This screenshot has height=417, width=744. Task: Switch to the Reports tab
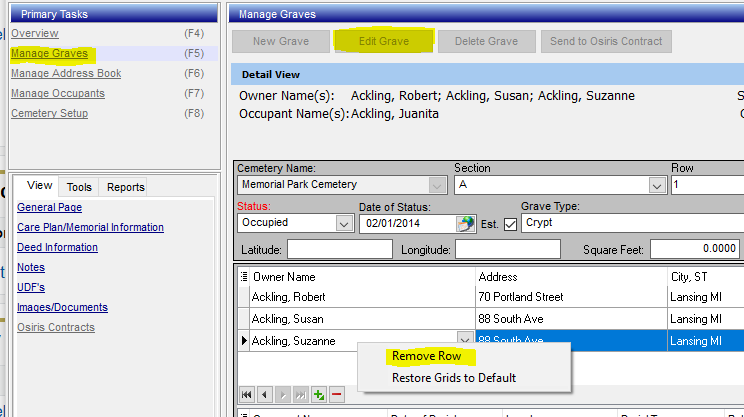125,187
